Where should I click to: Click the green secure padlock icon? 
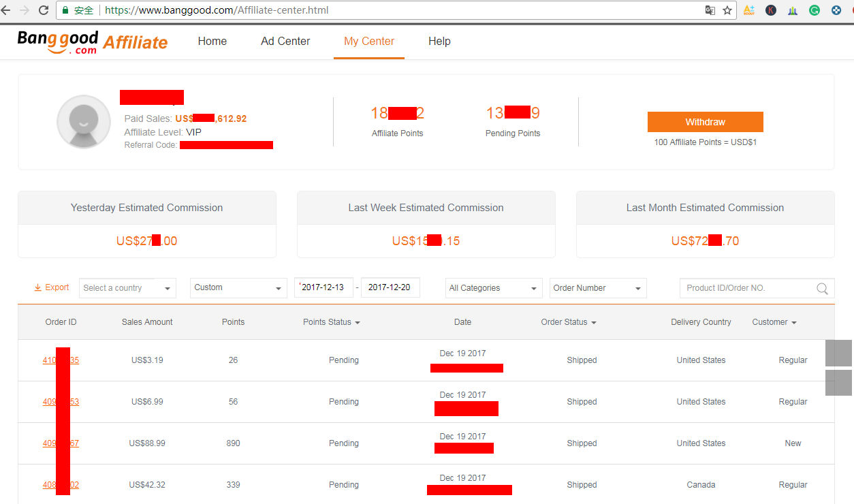coord(65,10)
